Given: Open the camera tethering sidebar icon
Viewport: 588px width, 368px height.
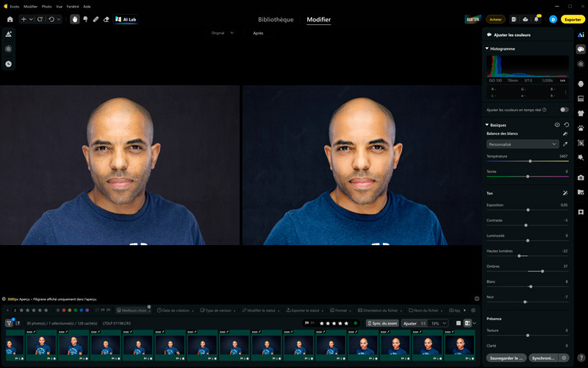Looking at the screenshot, I should coord(581,177).
